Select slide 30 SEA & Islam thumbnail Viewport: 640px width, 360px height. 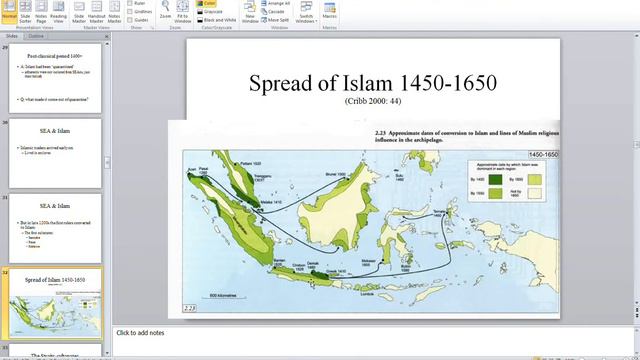coord(55,153)
